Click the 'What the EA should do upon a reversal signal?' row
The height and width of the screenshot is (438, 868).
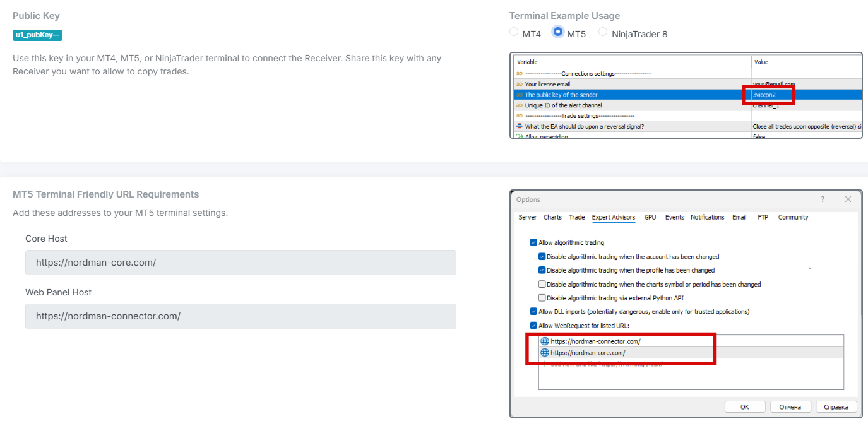click(687, 126)
